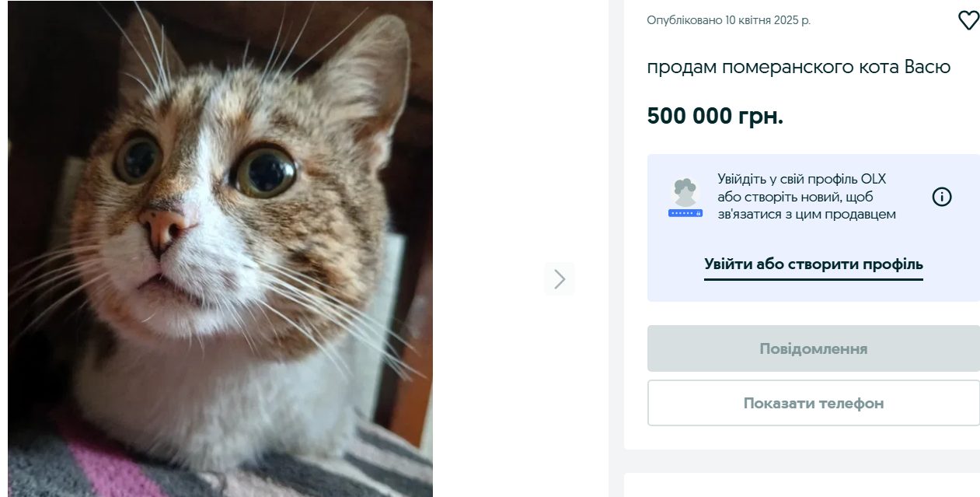This screenshot has height=497, width=980.
Task: Show next photo with right chevron arrow
Action: [560, 279]
